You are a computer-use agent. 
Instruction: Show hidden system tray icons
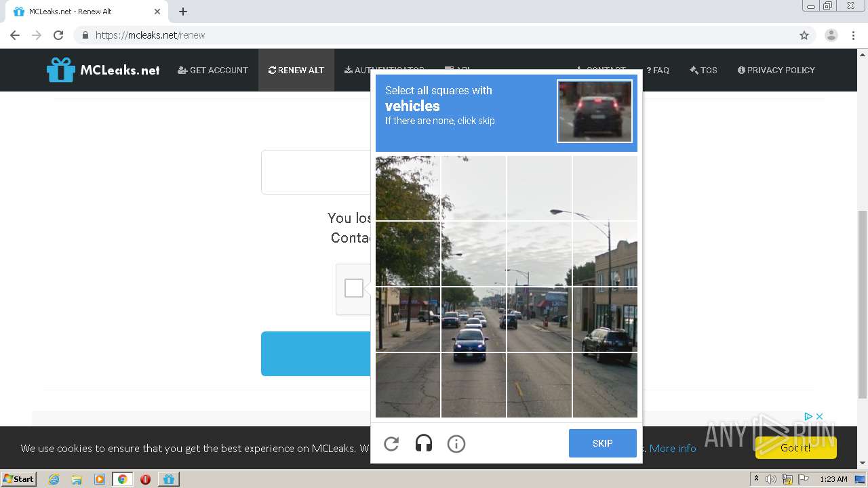(x=757, y=479)
